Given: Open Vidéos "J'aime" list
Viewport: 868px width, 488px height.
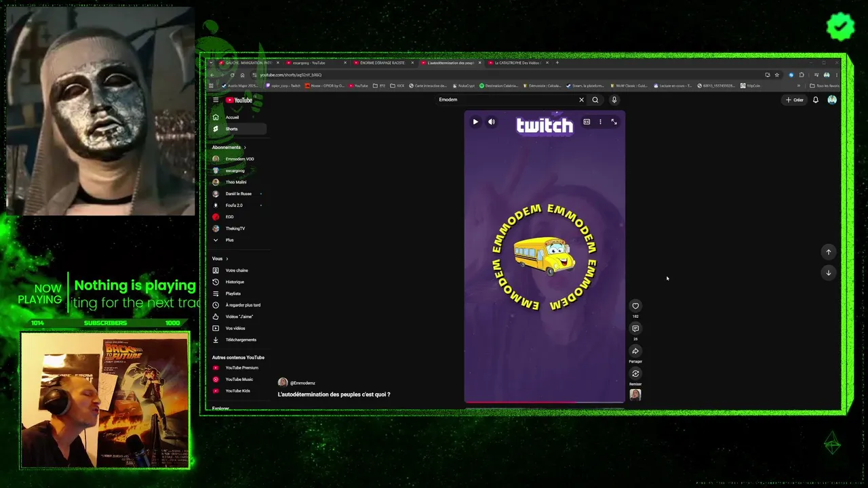Looking at the screenshot, I should [x=239, y=317].
